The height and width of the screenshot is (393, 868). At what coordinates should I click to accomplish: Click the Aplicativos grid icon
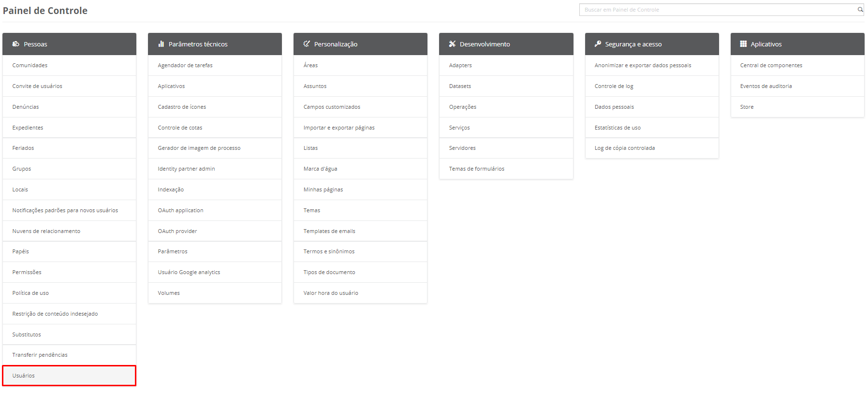click(743, 44)
